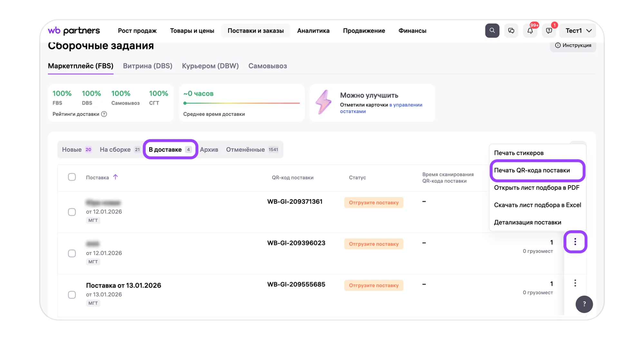Expand the Тест1 account dropdown
644x339 pixels.
pyautogui.click(x=578, y=31)
